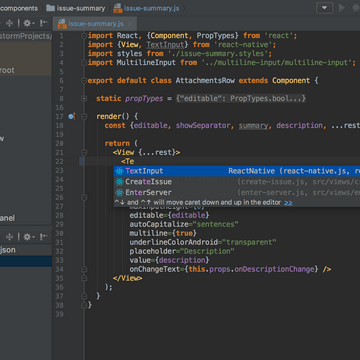This screenshot has width=360, height=360.
Task: Click the static propTypes declaration
Action: [130, 99]
